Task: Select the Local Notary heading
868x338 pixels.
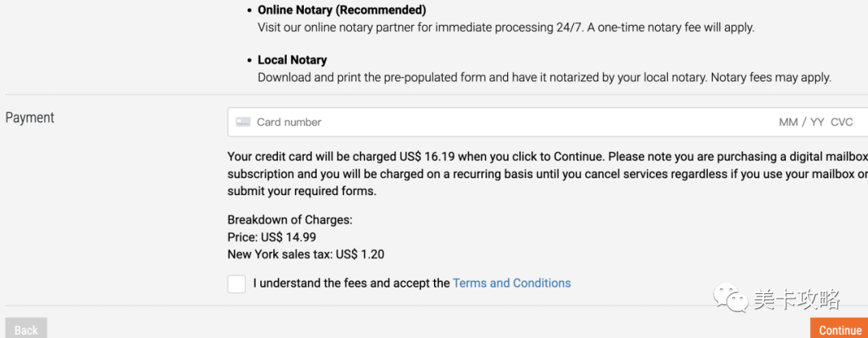Action: coord(293,60)
